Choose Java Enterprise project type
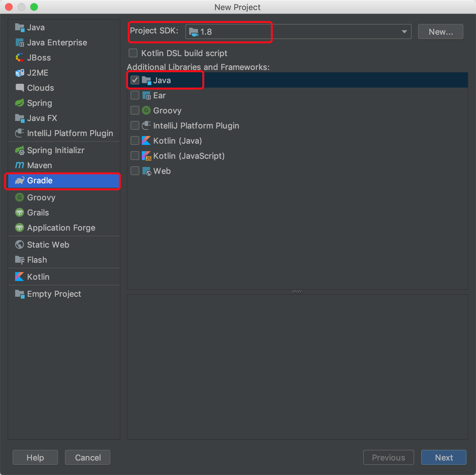 click(57, 43)
